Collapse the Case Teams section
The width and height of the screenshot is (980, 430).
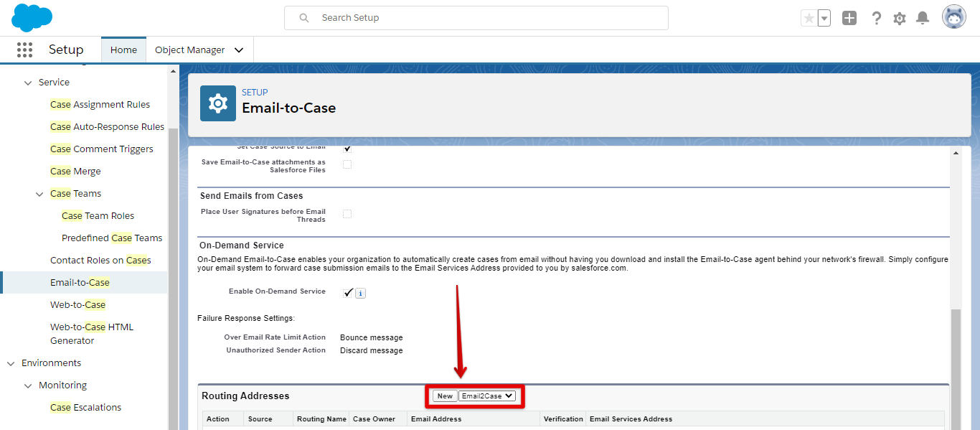39,193
